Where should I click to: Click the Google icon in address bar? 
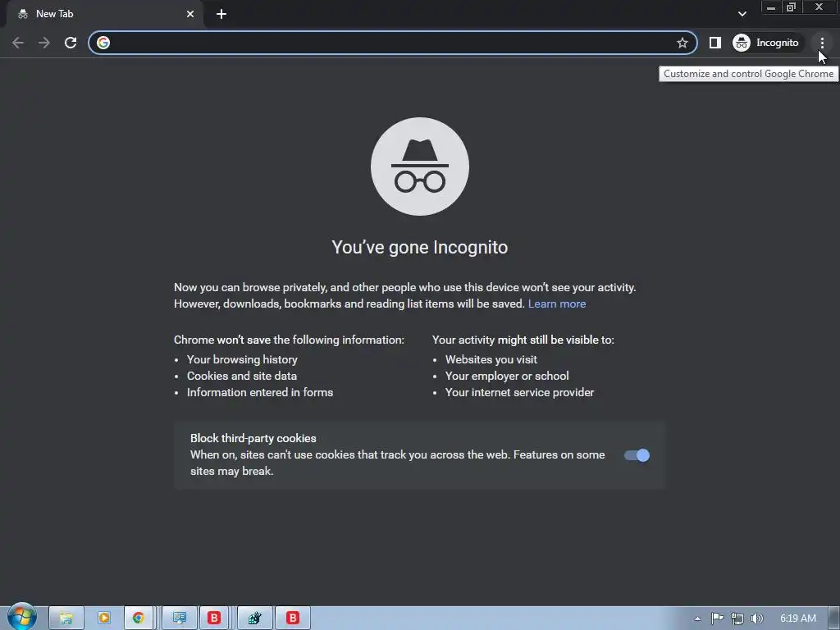pos(103,43)
